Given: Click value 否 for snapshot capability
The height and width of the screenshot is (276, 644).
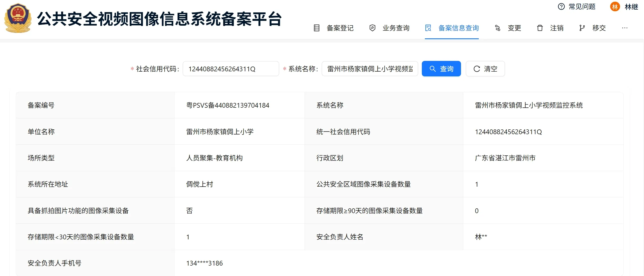Looking at the screenshot, I should click(189, 211).
